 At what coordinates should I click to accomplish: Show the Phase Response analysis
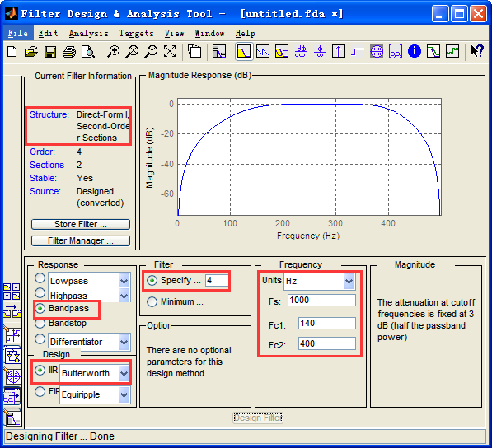point(263,51)
